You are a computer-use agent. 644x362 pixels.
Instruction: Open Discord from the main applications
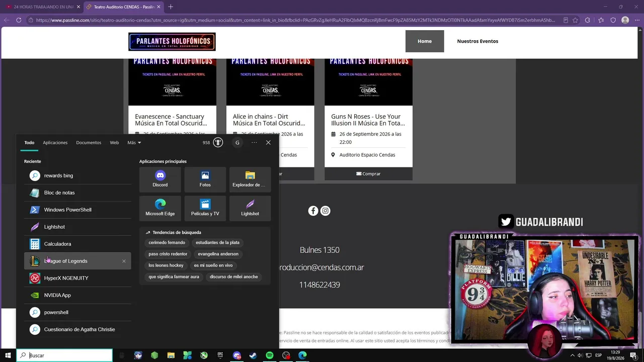click(x=160, y=179)
